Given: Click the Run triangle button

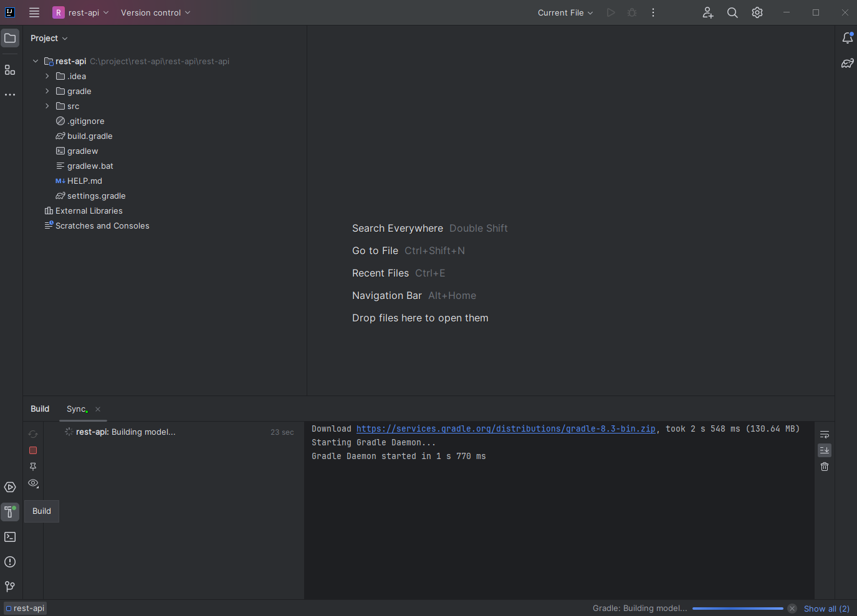Looking at the screenshot, I should [611, 12].
